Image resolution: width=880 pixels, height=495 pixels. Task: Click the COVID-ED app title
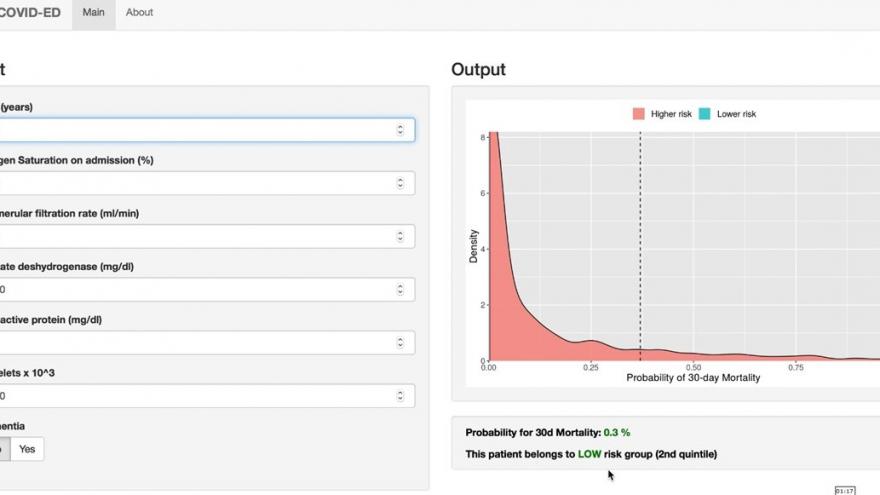30,13
